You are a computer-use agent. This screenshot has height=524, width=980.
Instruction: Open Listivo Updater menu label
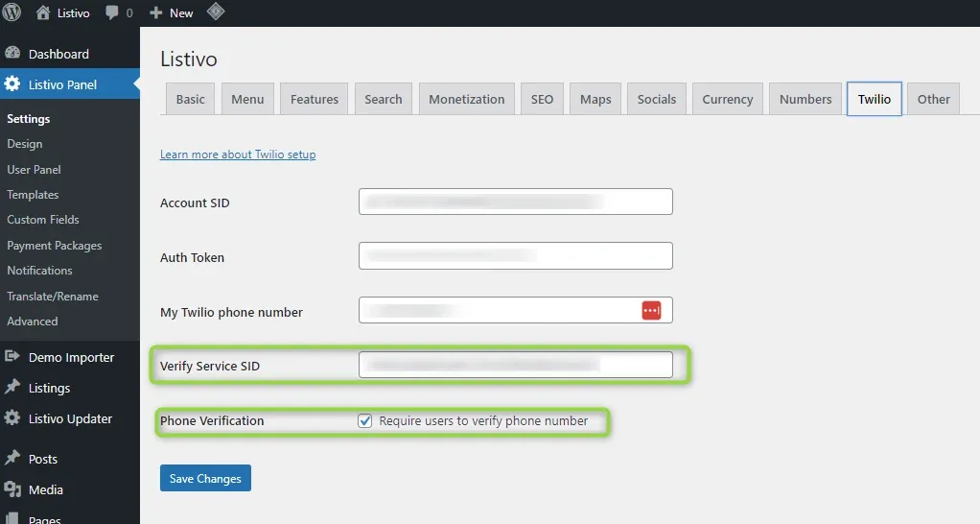point(71,419)
